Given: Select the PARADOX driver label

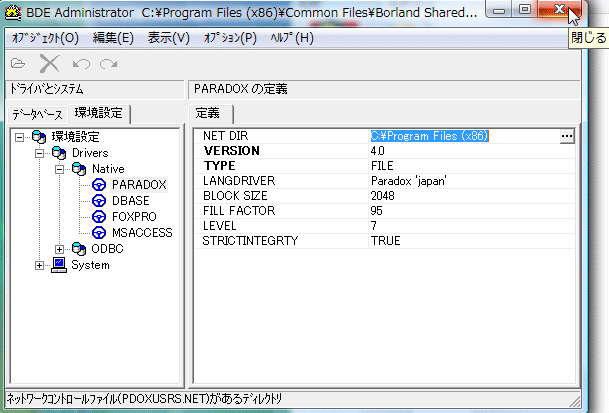Looking at the screenshot, I should 139,185.
